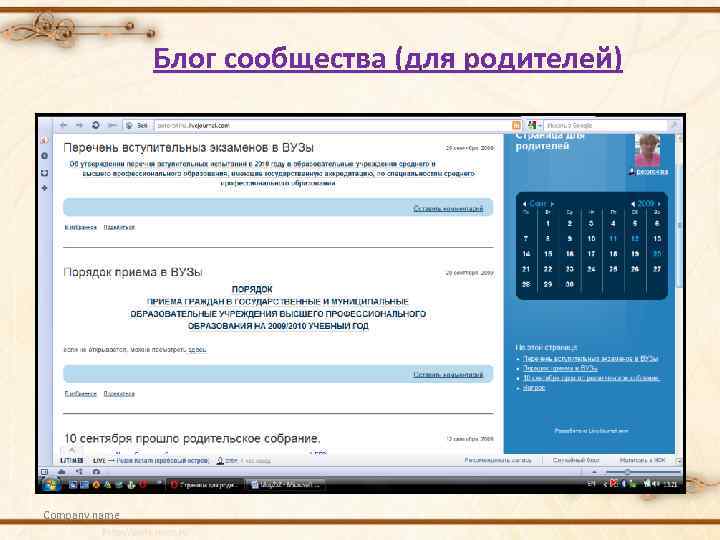Open sidebar link Порядок приема в ВУЗы

point(560,368)
